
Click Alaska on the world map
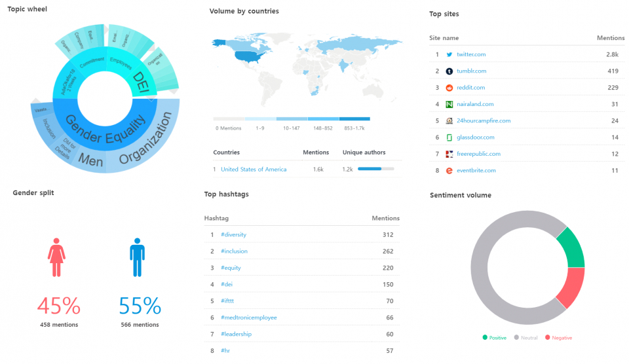coord(219,43)
